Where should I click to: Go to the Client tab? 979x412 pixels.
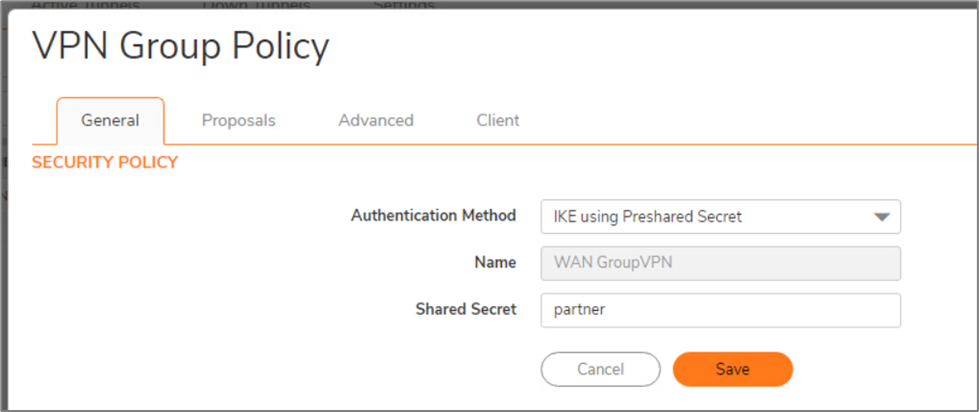(x=498, y=121)
